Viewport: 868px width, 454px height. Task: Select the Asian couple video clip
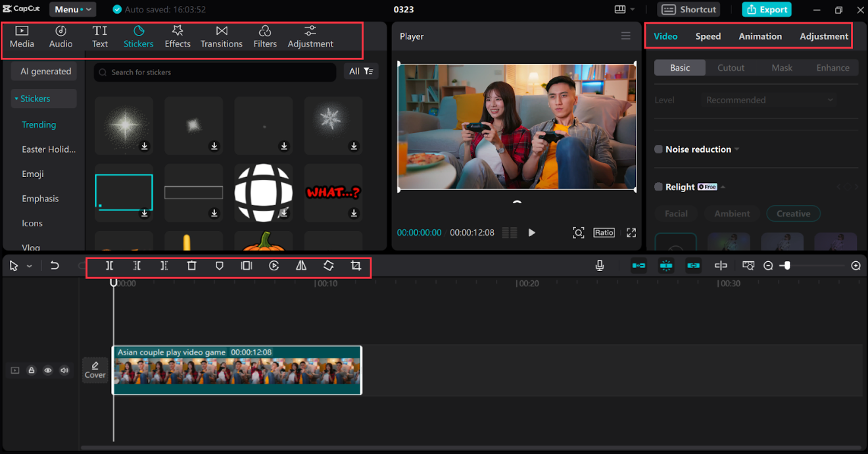[237, 370]
